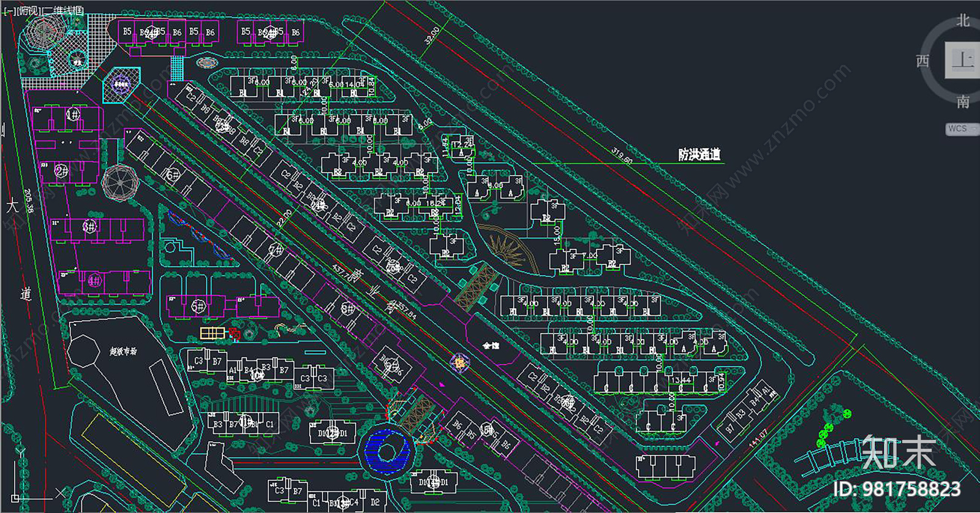Viewport: 980px width, 513px height.
Task: Select the 道 road label text
Action: 25,294
